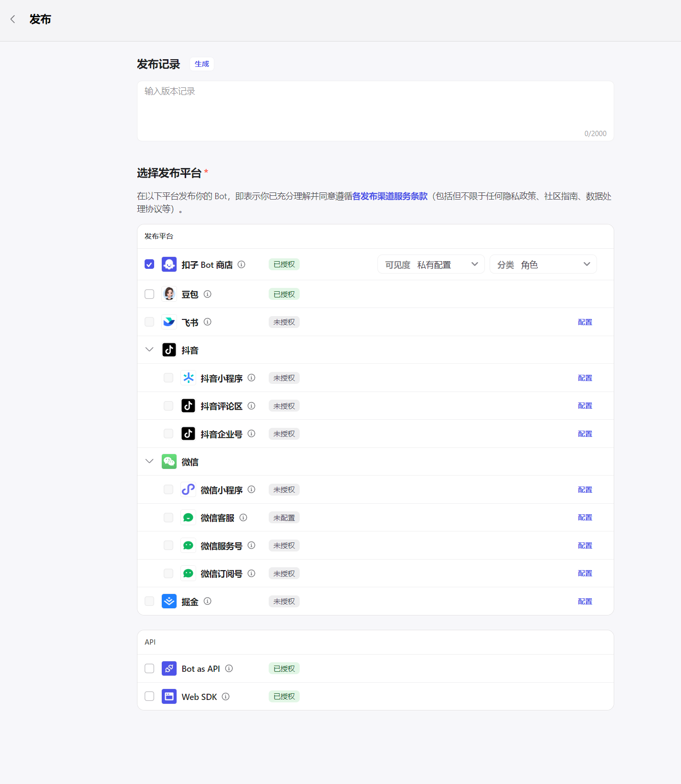Screen dimensions: 681x784
Task: Open the 可见度 私有配置 dropdown
Action: (430, 265)
